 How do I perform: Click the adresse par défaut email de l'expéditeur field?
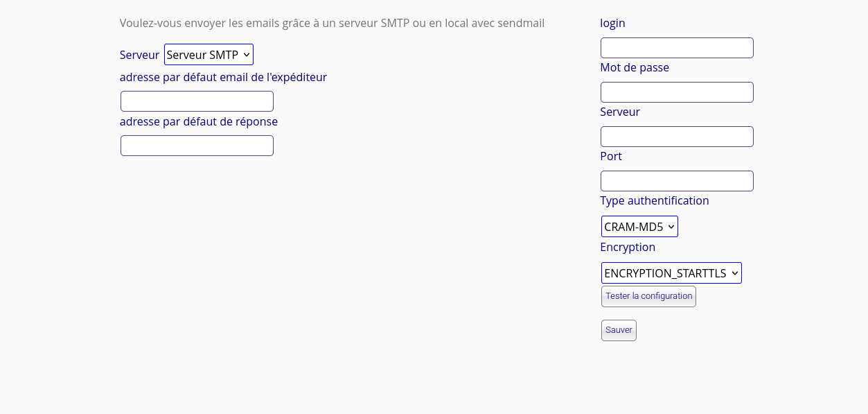pos(197,101)
